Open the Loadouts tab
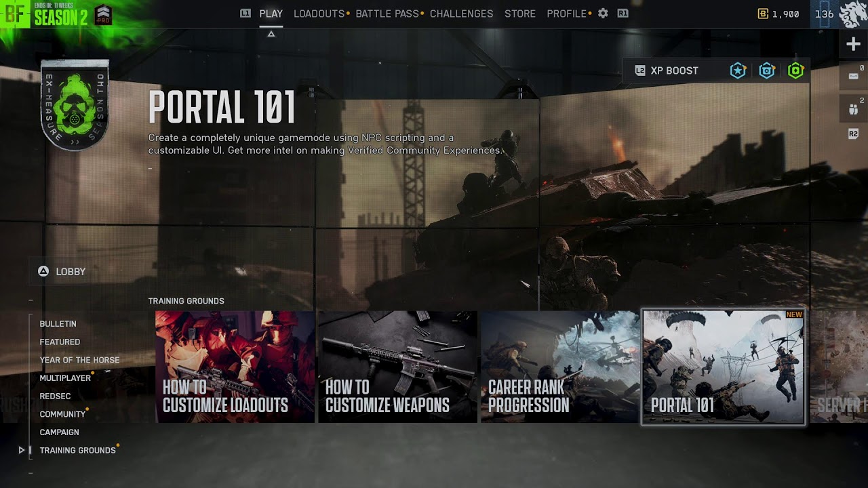This screenshot has height=488, width=868. pyautogui.click(x=319, y=14)
